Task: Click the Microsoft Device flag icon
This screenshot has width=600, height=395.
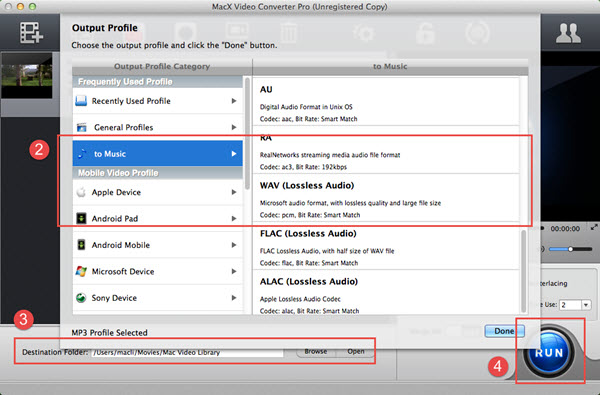Action: click(x=81, y=271)
